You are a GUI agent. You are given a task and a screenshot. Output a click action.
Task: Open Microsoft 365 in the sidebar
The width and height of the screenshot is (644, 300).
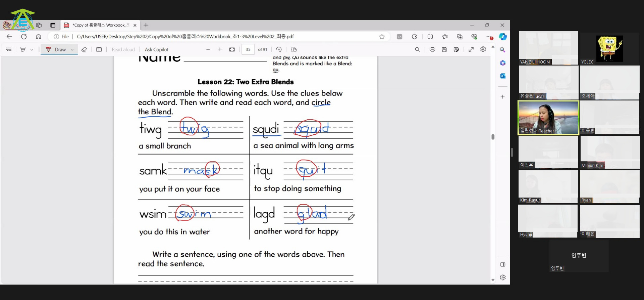502,63
